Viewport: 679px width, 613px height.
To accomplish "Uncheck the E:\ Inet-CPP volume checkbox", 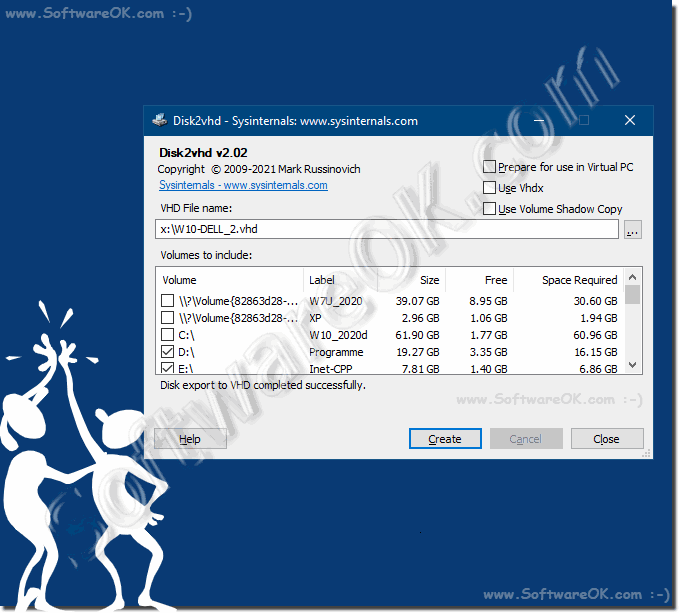I will [168, 368].
